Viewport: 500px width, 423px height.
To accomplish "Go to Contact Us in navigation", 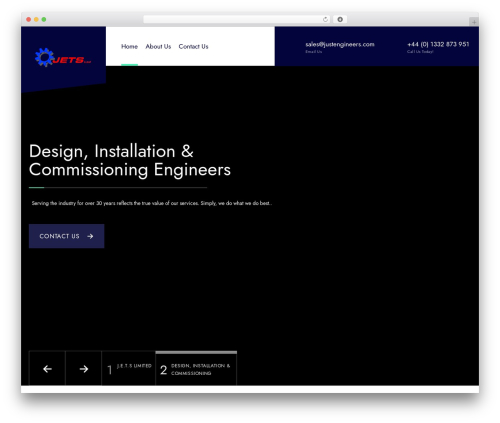I will 193,47.
